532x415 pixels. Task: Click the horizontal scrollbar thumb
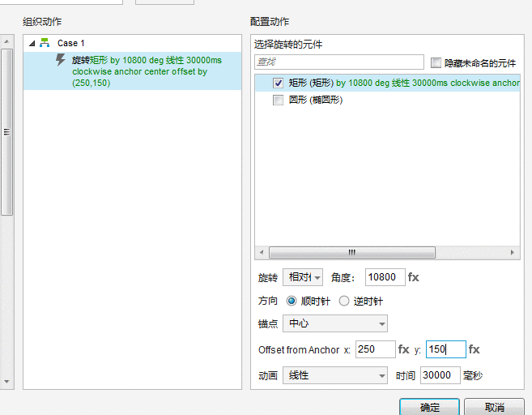(x=352, y=252)
